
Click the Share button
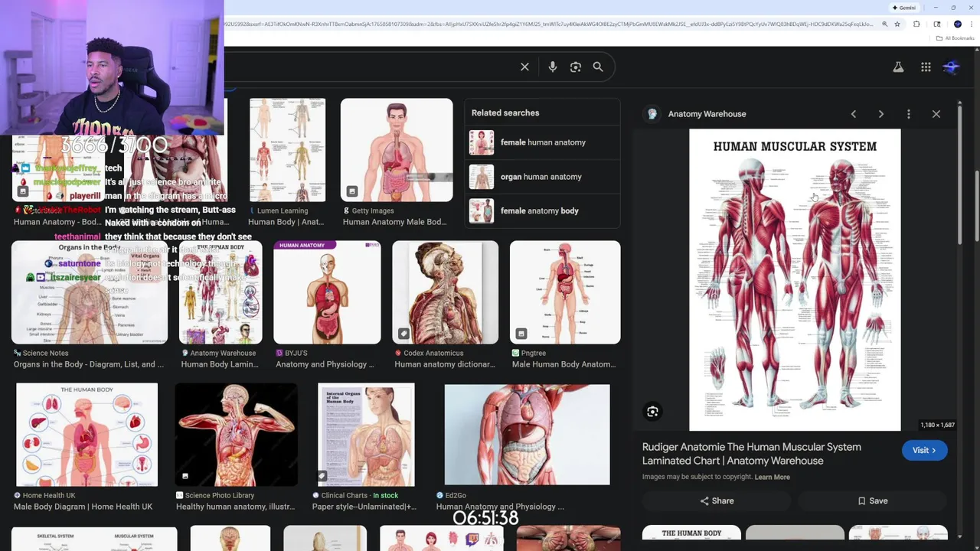click(717, 501)
